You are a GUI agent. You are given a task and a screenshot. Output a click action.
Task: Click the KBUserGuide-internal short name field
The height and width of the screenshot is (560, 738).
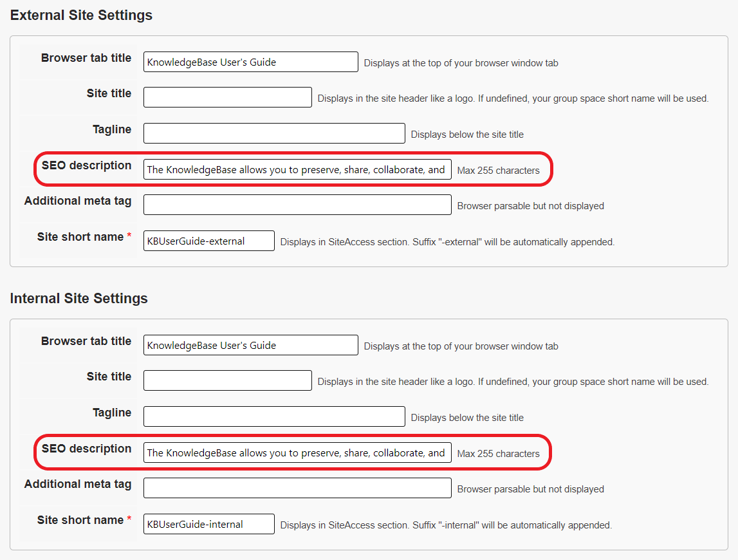click(x=208, y=524)
